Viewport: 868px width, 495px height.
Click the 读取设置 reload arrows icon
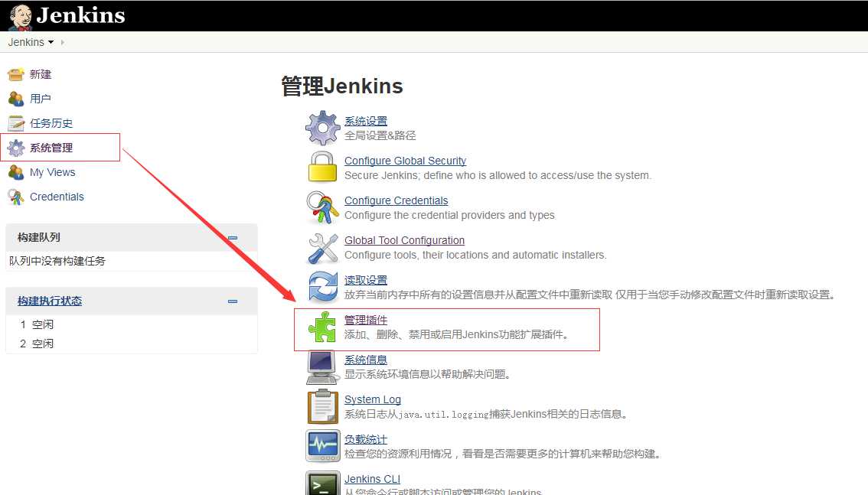pos(323,287)
